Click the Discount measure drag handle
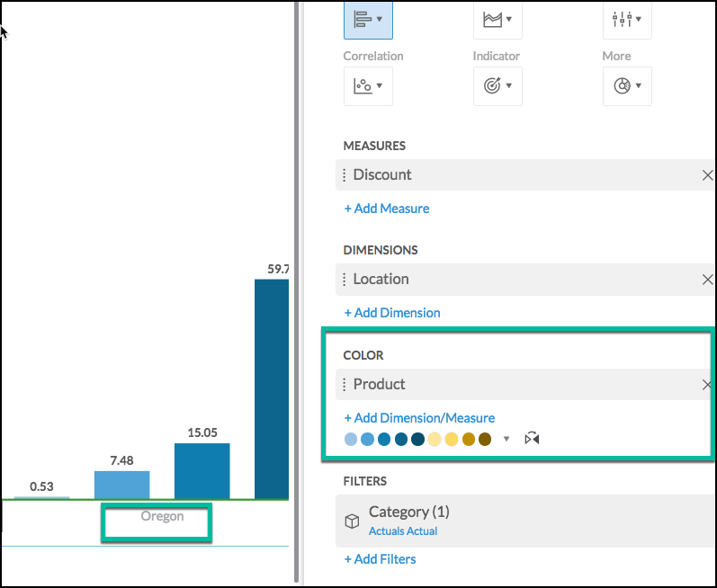Image resolution: width=717 pixels, height=588 pixels. pyautogui.click(x=345, y=175)
